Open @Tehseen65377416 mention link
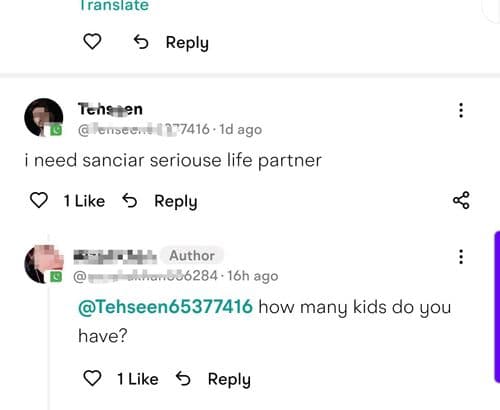Image resolution: width=500 pixels, height=410 pixels. coord(165,307)
